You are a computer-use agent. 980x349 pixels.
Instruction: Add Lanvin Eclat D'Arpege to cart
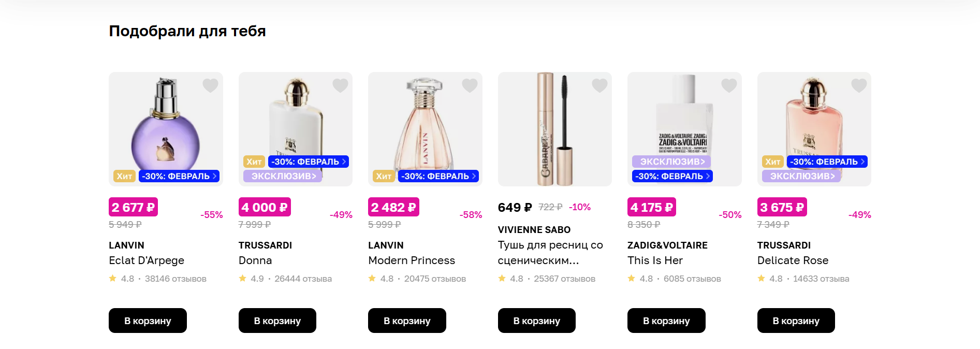point(148,321)
